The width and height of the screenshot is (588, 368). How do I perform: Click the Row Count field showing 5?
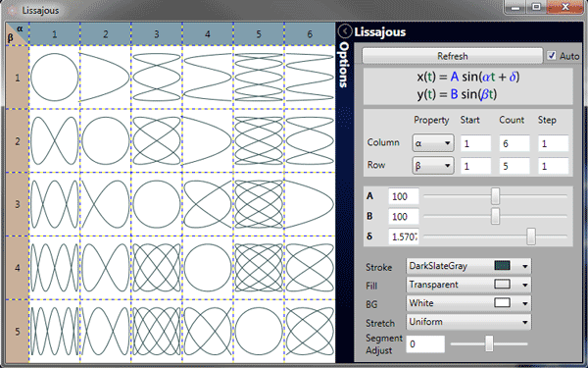tap(514, 166)
